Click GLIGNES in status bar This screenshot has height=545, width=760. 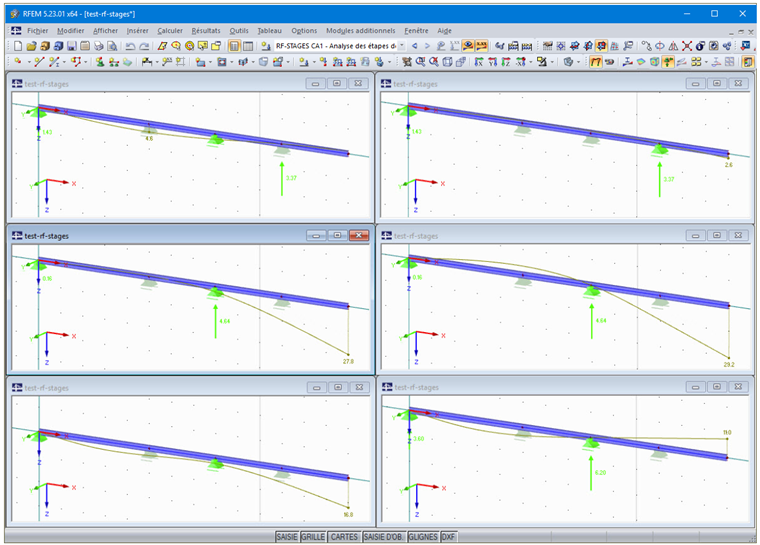[423, 537]
